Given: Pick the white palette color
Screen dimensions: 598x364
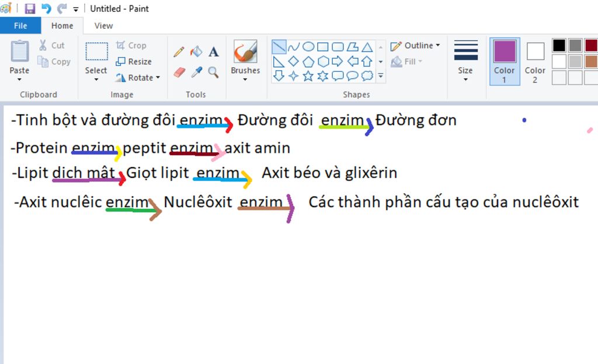Looking at the screenshot, I should coord(559,61).
